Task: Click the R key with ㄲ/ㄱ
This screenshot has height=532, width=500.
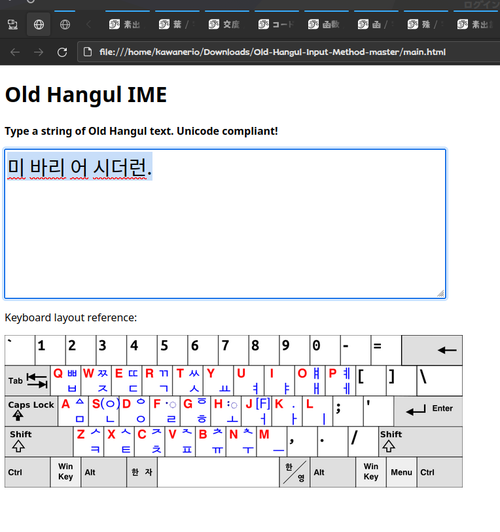Action: pos(157,381)
